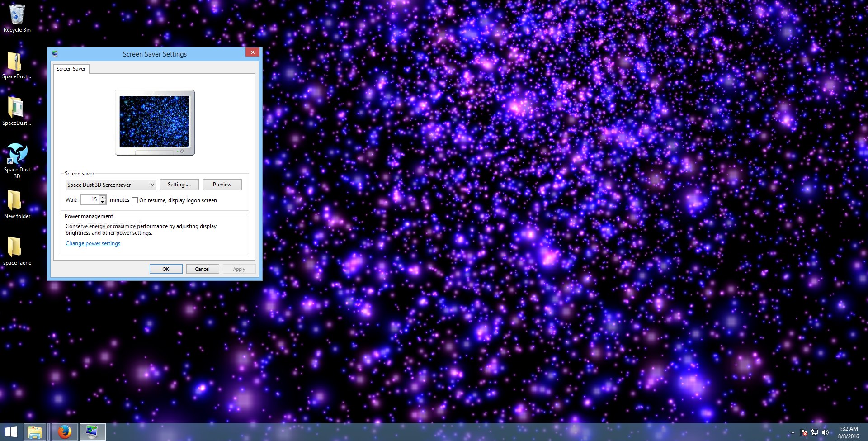Screen dimensions: 868x441
Task: Decrease wait minutes with down arrow
Action: click(x=103, y=202)
